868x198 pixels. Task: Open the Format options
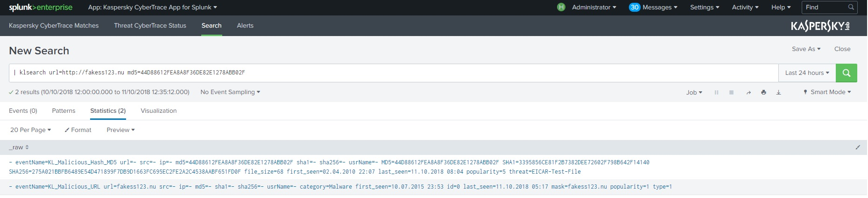tap(78, 130)
